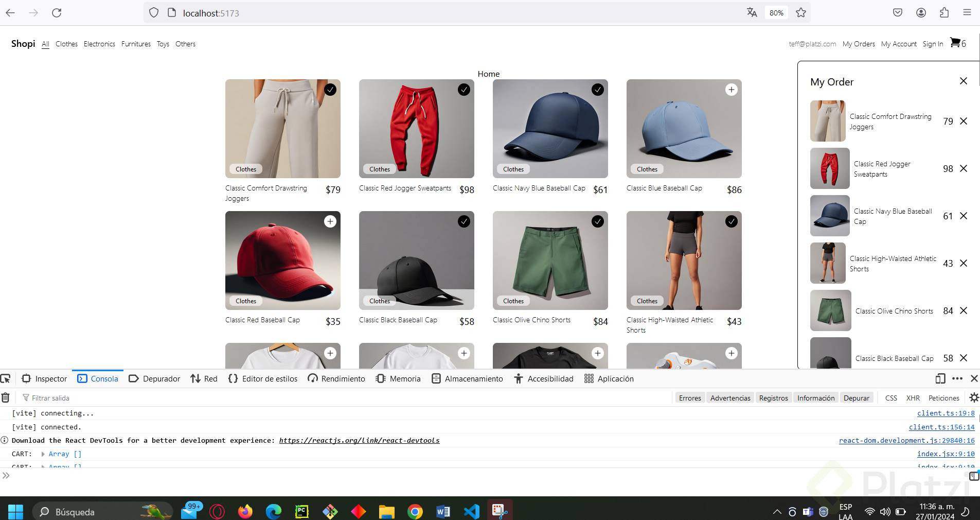The width and height of the screenshot is (980, 520).
Task: Expand the first CART Array entry
Action: pyautogui.click(x=43, y=454)
